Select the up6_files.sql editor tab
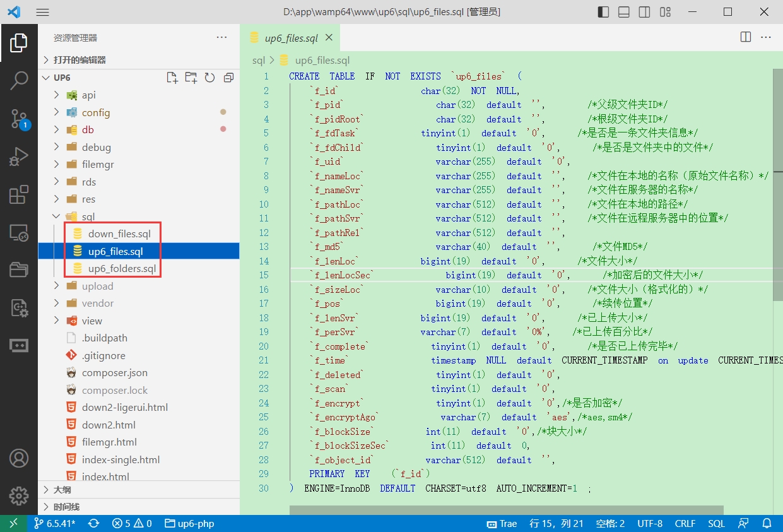783x532 pixels. pyautogui.click(x=290, y=38)
